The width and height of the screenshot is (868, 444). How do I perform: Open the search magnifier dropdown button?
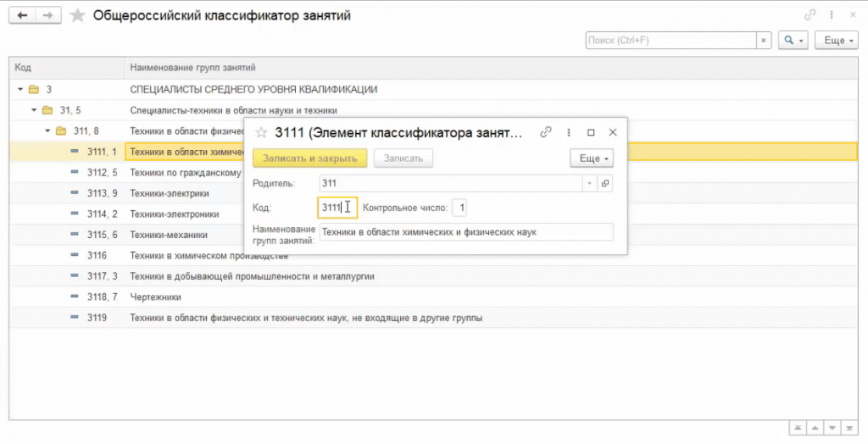pyautogui.click(x=793, y=41)
